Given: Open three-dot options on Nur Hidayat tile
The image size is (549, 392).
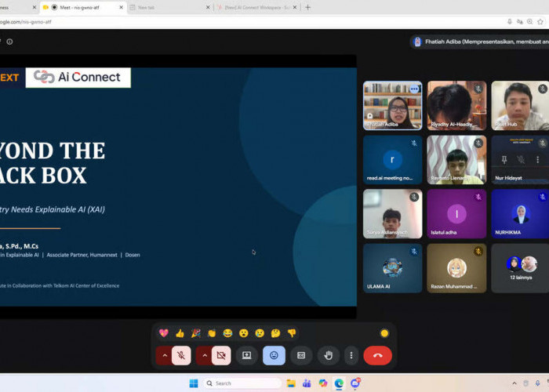Looking at the screenshot, I should click(x=537, y=160).
